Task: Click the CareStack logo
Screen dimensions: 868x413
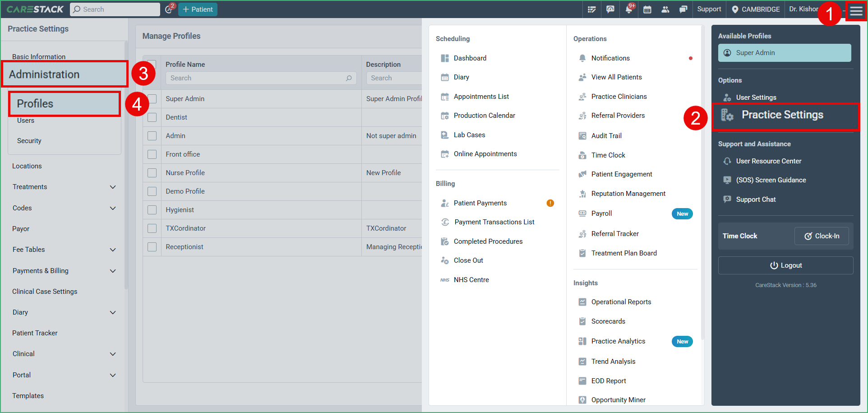Action: (35, 9)
